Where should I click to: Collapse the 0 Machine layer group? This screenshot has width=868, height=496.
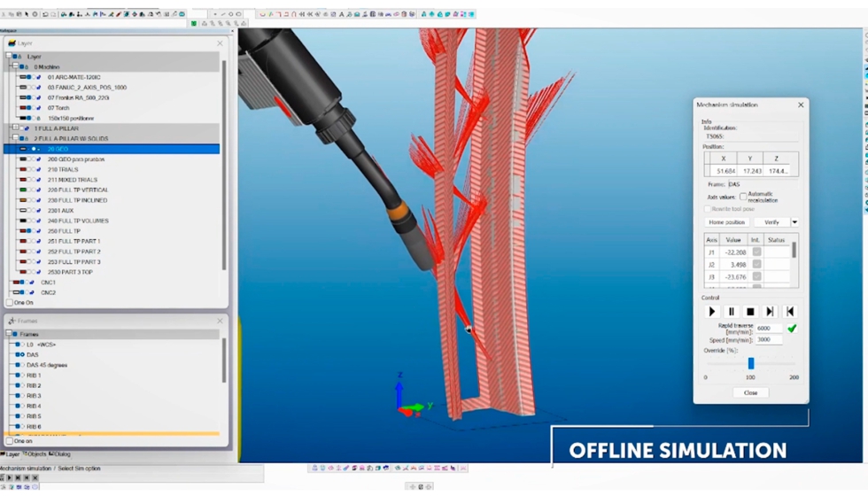tap(15, 66)
